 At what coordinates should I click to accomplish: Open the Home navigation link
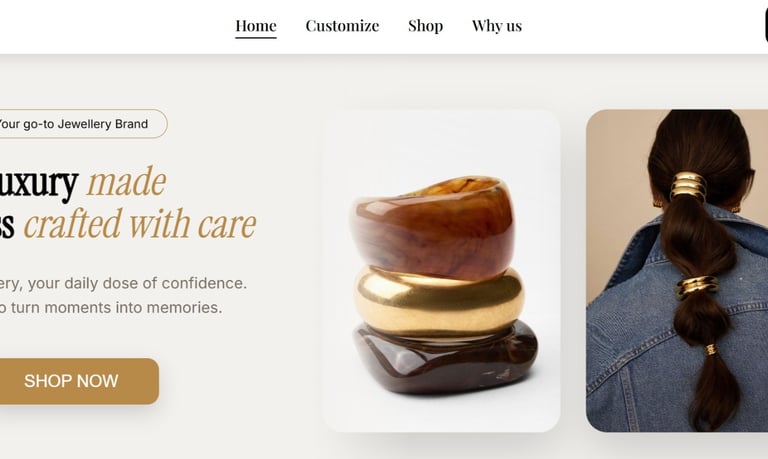point(256,26)
